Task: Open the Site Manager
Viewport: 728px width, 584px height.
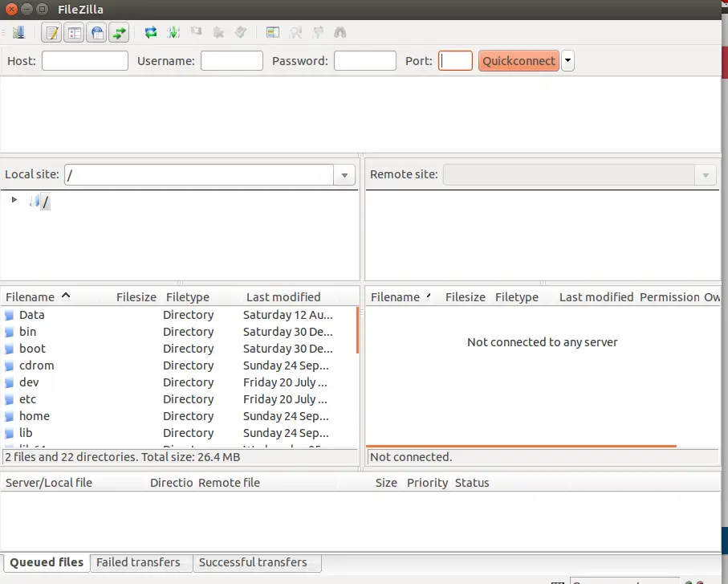Action: coord(18,32)
